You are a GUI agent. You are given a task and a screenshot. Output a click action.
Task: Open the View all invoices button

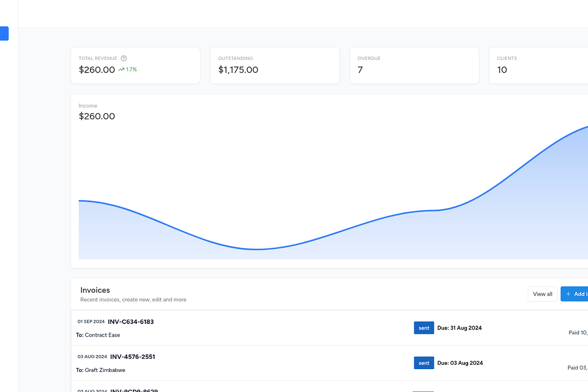pos(542,294)
